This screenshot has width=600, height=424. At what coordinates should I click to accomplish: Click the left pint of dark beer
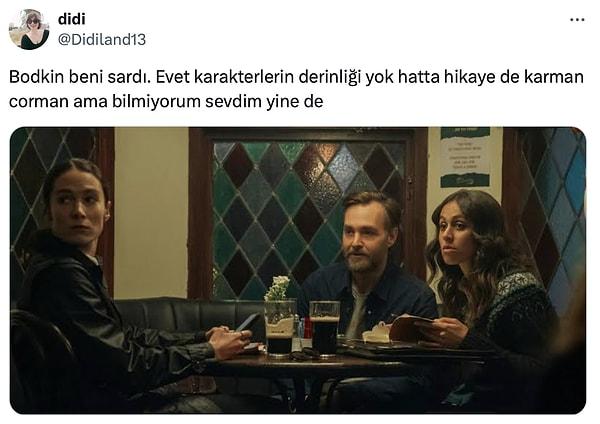coord(280,328)
